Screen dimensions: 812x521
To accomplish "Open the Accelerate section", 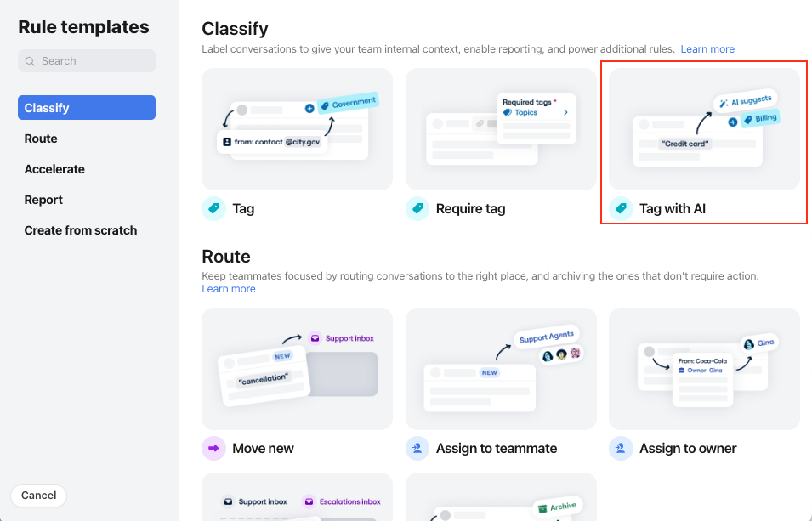I will [x=55, y=168].
